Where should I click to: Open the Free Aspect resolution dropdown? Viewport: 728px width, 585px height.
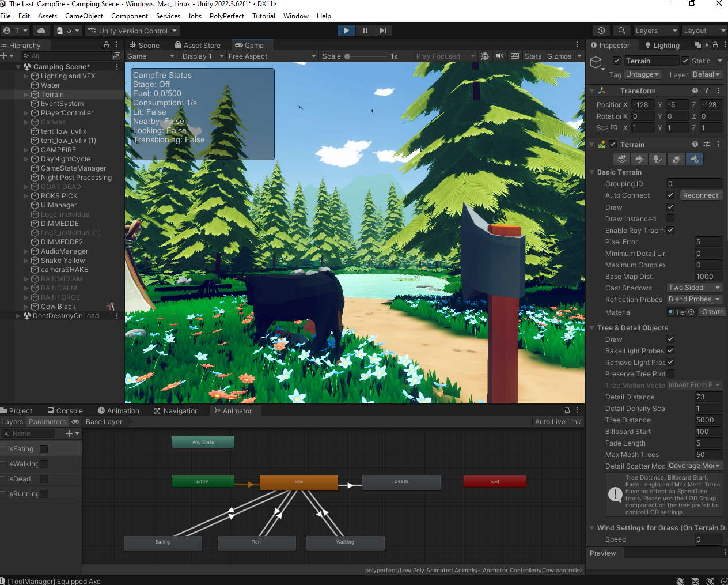pyautogui.click(x=272, y=56)
